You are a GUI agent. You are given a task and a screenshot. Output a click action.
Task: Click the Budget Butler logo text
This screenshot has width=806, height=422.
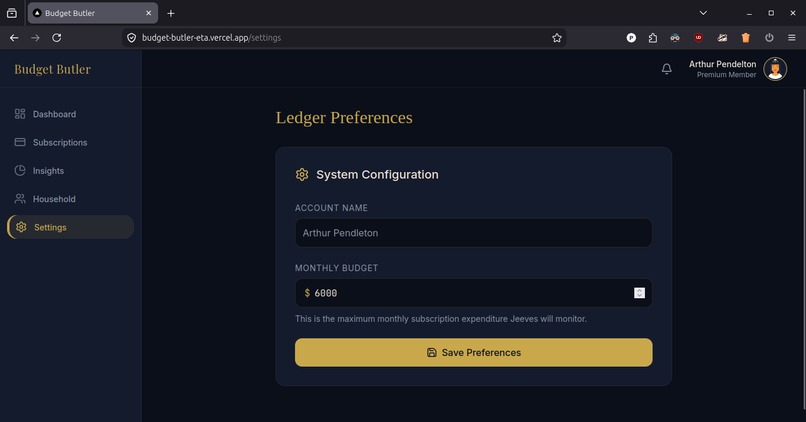[x=52, y=69]
